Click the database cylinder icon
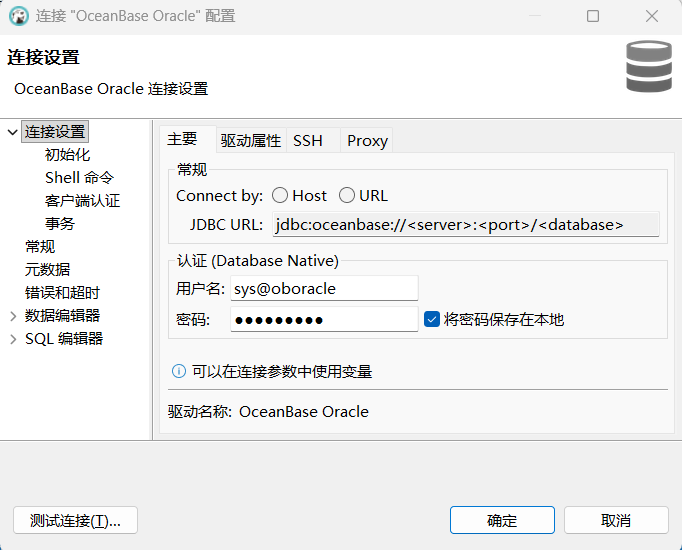682x550 pixels. click(x=649, y=67)
